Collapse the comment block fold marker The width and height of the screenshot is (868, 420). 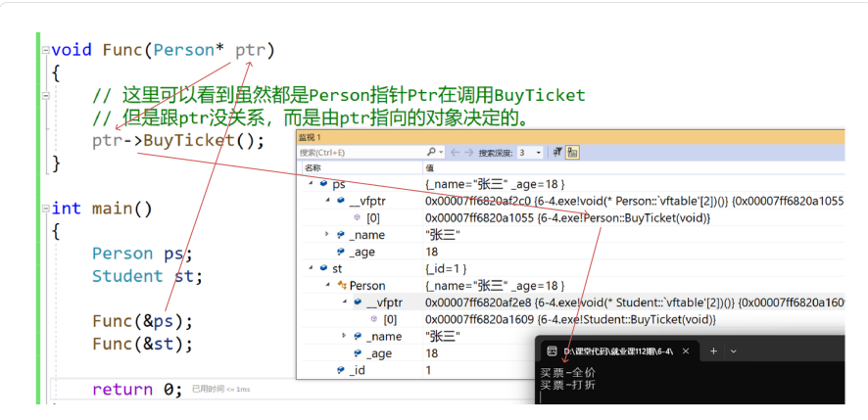(45, 96)
